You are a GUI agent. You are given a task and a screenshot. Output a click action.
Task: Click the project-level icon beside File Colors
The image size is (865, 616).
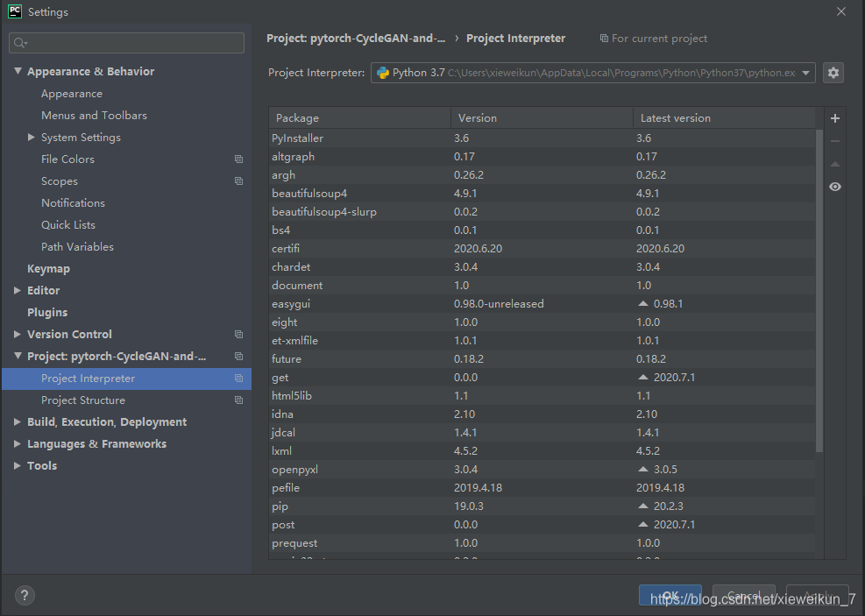[x=238, y=159]
